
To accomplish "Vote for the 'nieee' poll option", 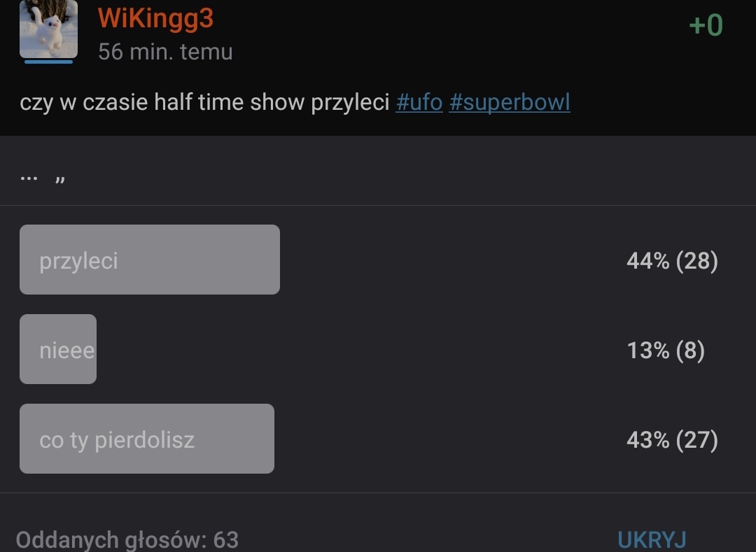I will pyautogui.click(x=66, y=350).
